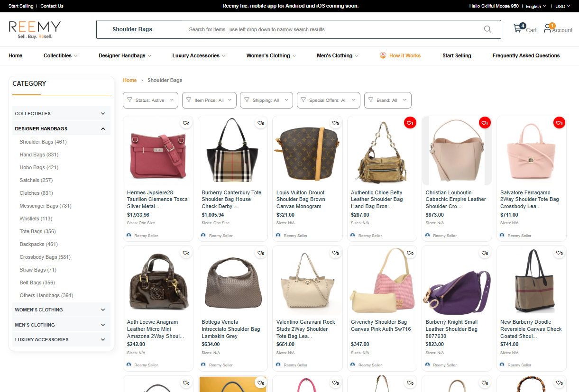Open the Collectibles nav menu
Screen dimensions: 579x392
[x=60, y=55]
